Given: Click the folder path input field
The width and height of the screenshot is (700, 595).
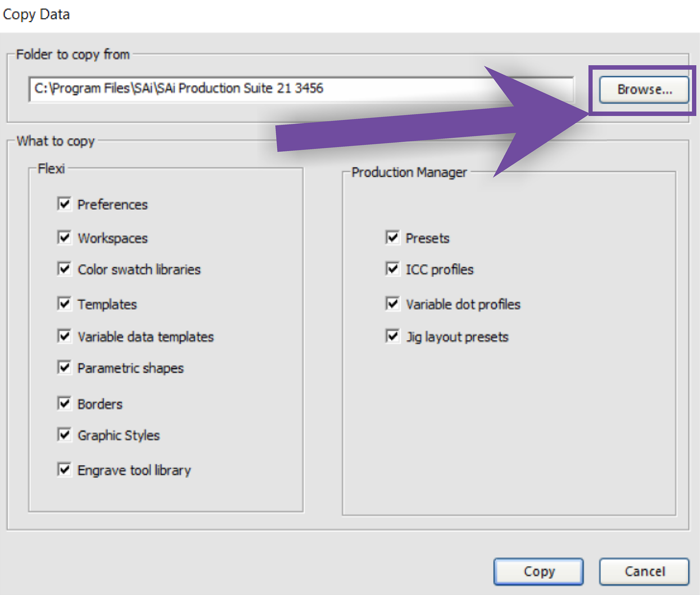Looking at the screenshot, I should click(x=301, y=89).
